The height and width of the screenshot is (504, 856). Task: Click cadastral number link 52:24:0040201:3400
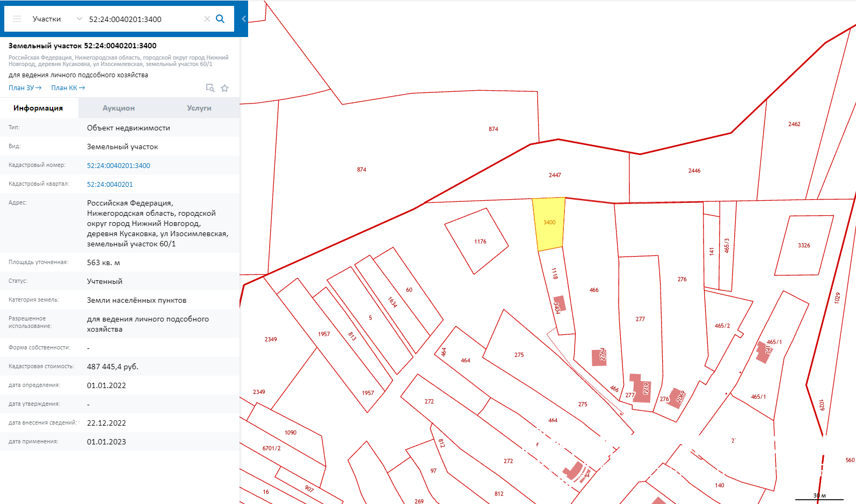pyautogui.click(x=119, y=165)
